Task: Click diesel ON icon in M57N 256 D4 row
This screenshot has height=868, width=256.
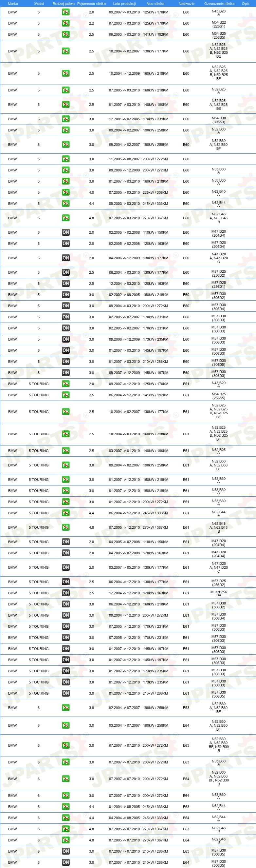Action: (x=65, y=593)
